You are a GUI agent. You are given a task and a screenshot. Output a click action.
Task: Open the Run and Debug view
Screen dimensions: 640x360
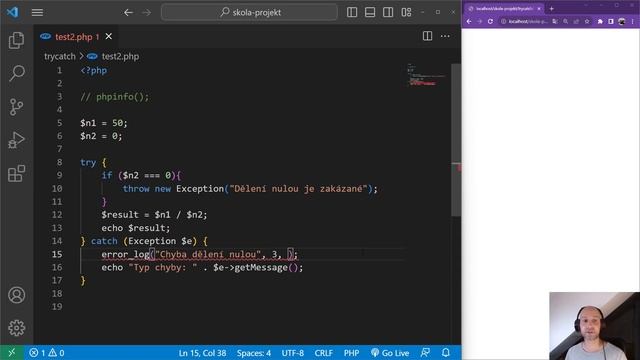pyautogui.click(x=16, y=140)
